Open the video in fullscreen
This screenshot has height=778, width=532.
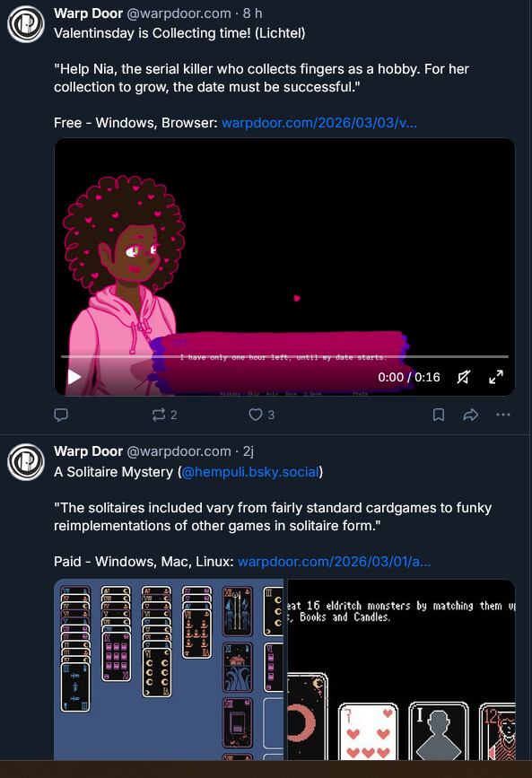496,377
